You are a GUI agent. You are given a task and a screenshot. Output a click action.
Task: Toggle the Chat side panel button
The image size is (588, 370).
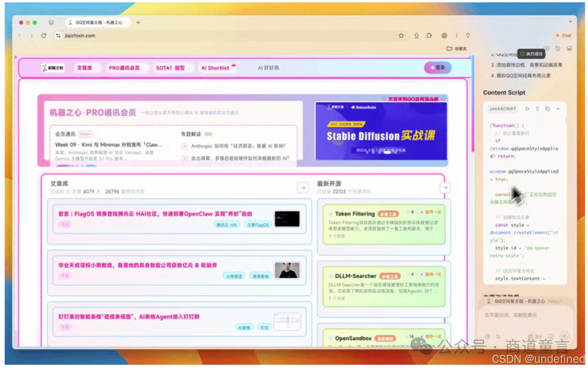click(563, 36)
